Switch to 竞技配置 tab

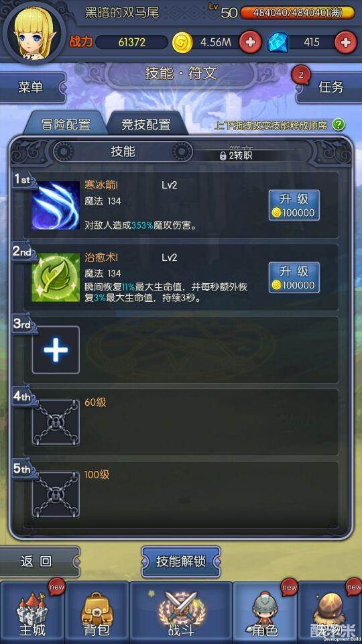point(146,125)
